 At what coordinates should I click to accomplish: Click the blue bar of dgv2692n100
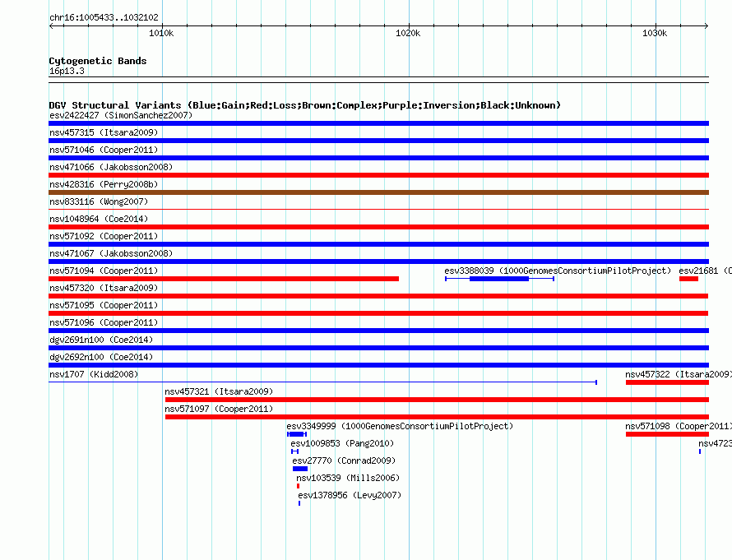point(378,365)
